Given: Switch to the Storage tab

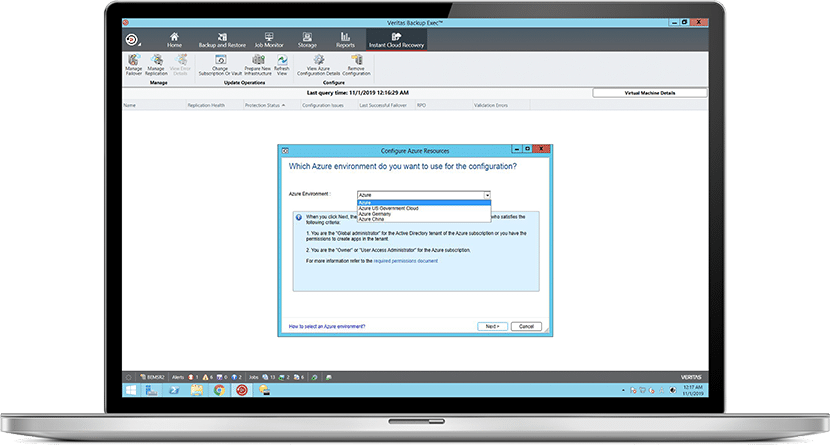Looking at the screenshot, I should click(x=307, y=40).
